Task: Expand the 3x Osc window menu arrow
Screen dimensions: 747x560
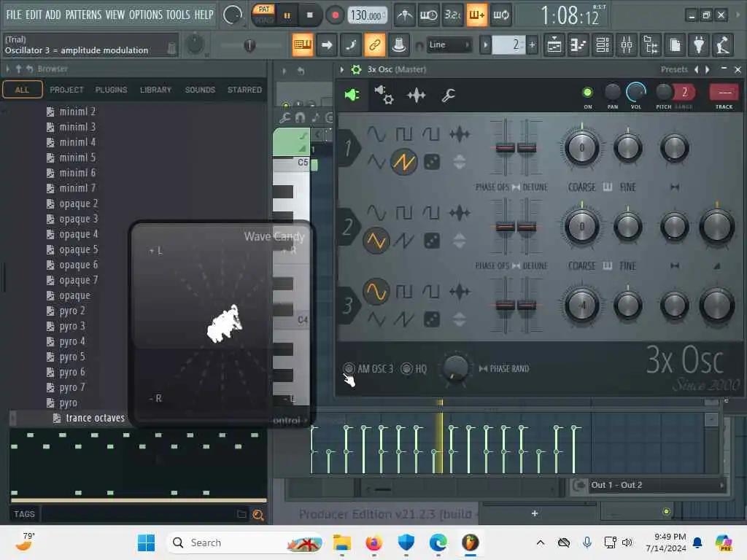Action: [341, 69]
